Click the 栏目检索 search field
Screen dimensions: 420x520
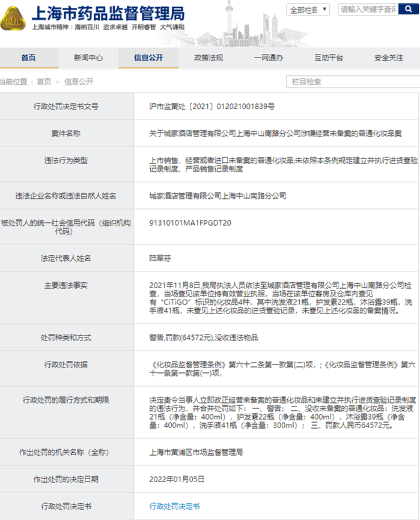pos(353,82)
